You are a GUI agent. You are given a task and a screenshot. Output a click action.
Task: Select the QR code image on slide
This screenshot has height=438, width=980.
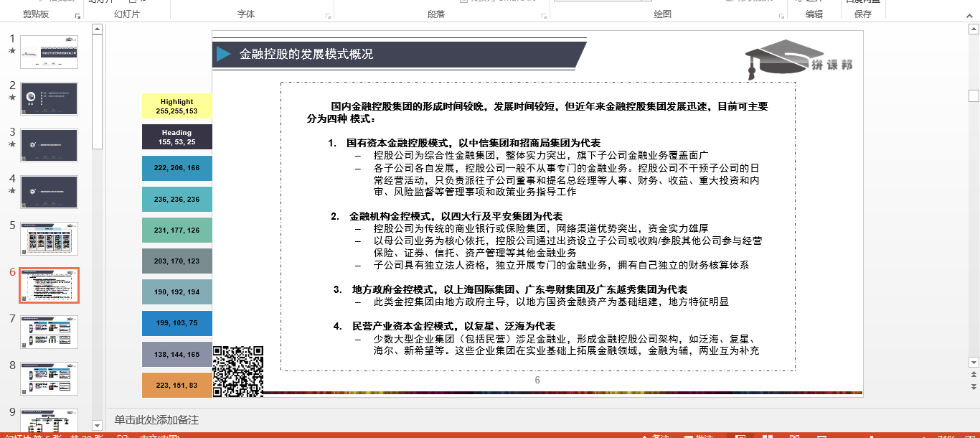238,371
